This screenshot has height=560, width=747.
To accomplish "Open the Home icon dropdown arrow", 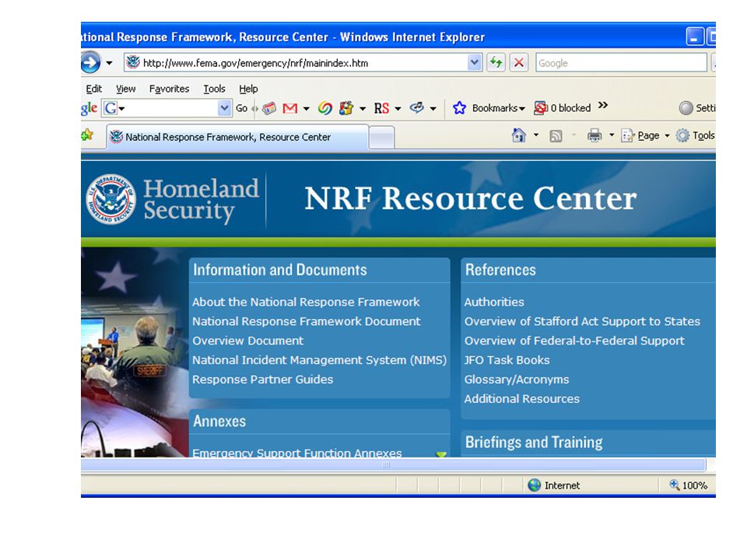I will pos(536,135).
